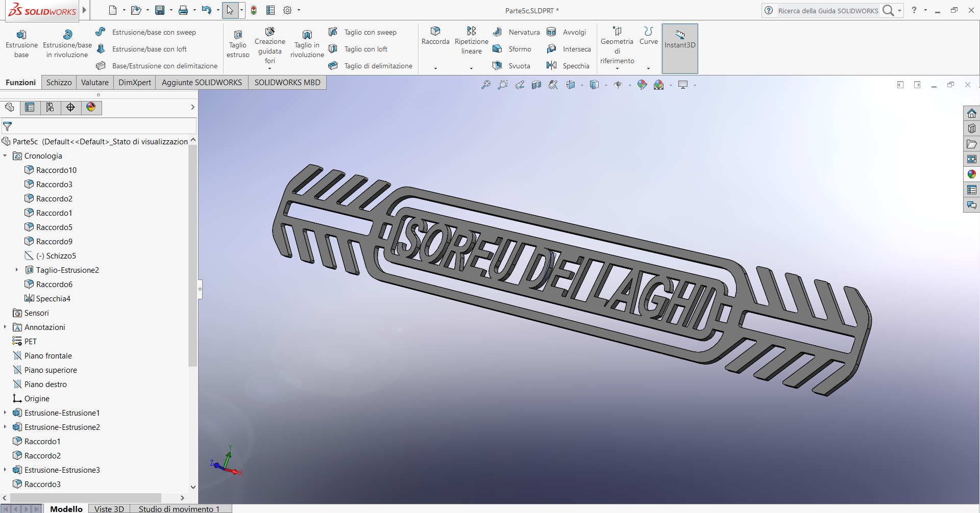Click the feature tree filter field
Viewport: 980px width, 513px height.
point(99,126)
